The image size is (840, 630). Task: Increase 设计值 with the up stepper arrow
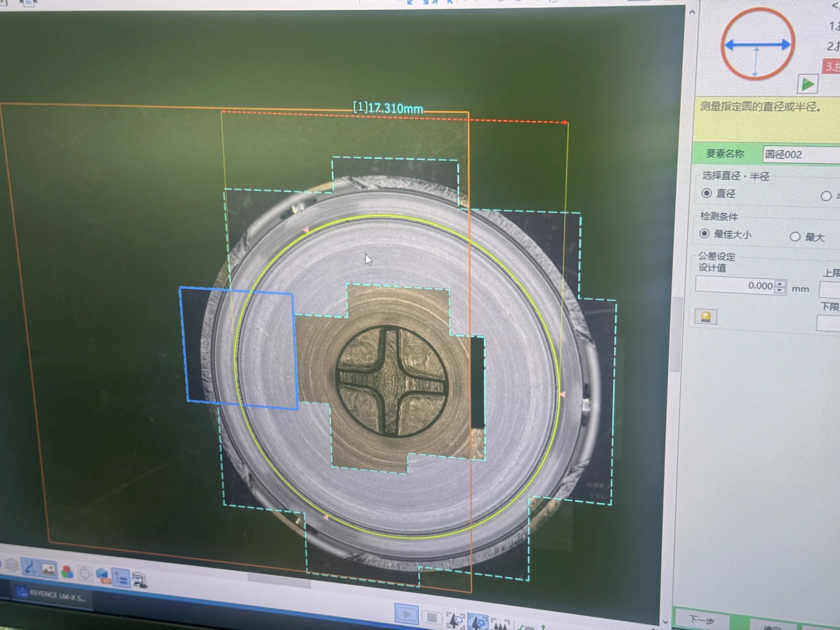[x=780, y=283]
